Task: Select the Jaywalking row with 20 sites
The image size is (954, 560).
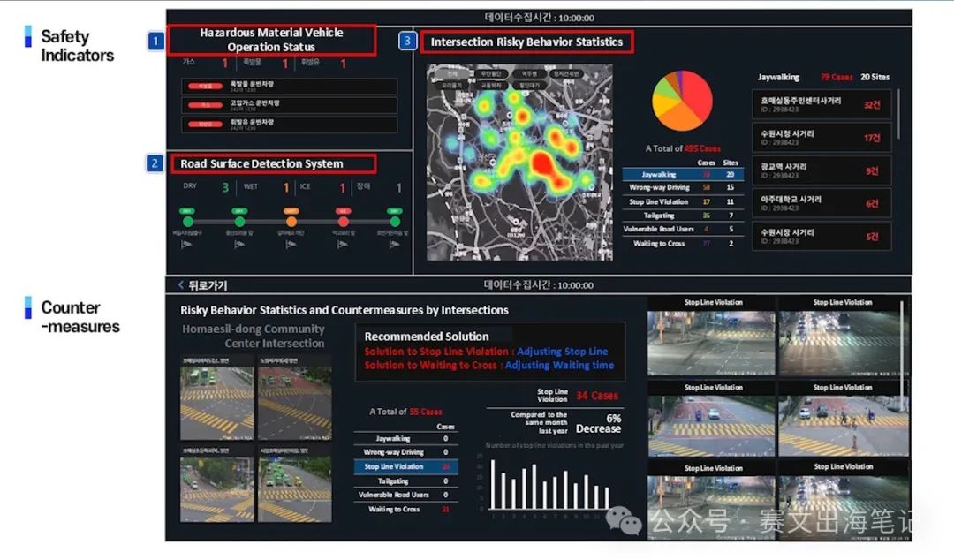Action: 683,174
